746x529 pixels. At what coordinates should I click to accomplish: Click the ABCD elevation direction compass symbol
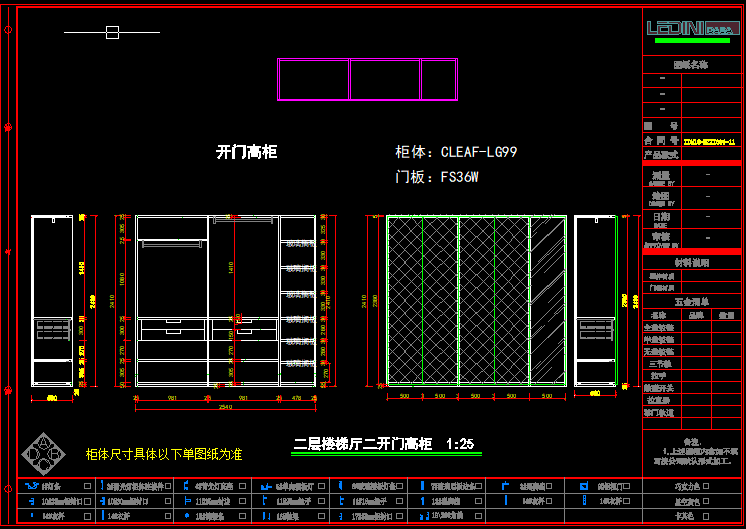pyautogui.click(x=45, y=452)
